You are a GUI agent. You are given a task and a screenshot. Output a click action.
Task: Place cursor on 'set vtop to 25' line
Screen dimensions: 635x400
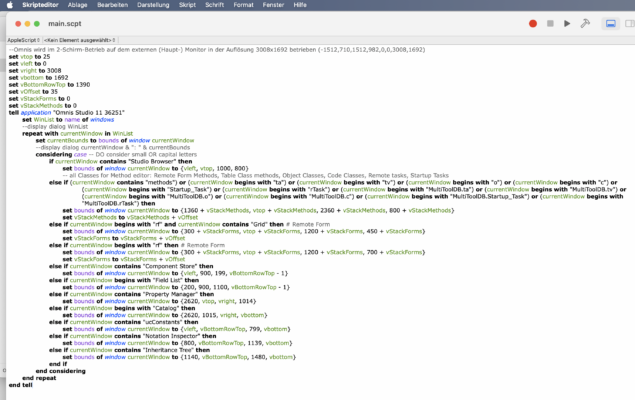click(x=32, y=57)
